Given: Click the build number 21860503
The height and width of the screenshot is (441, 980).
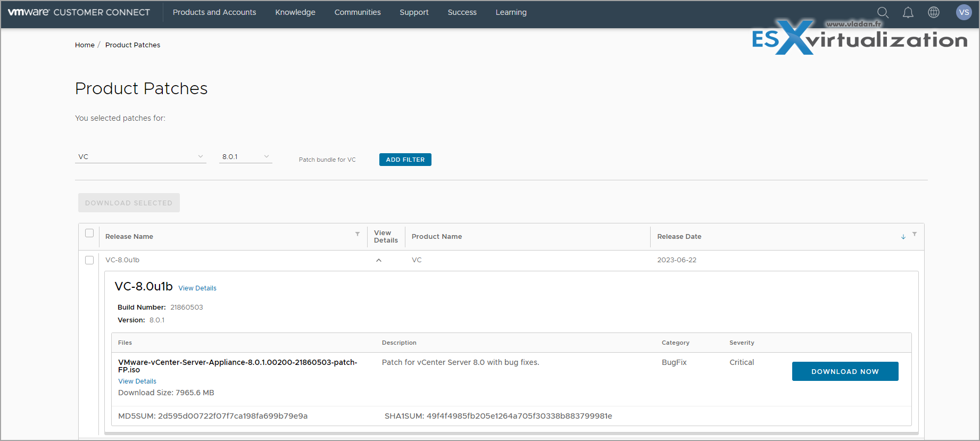Looking at the screenshot, I should point(187,307).
